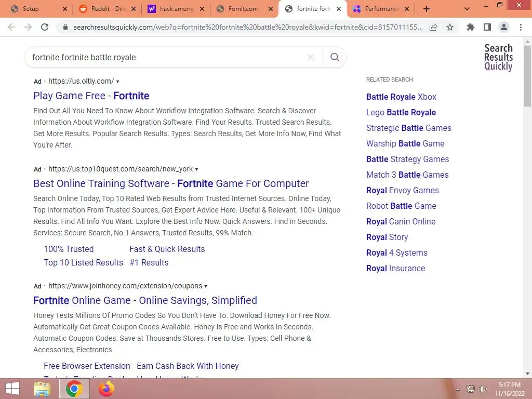
Task: Open related search Royal Story
Action: pos(387,237)
